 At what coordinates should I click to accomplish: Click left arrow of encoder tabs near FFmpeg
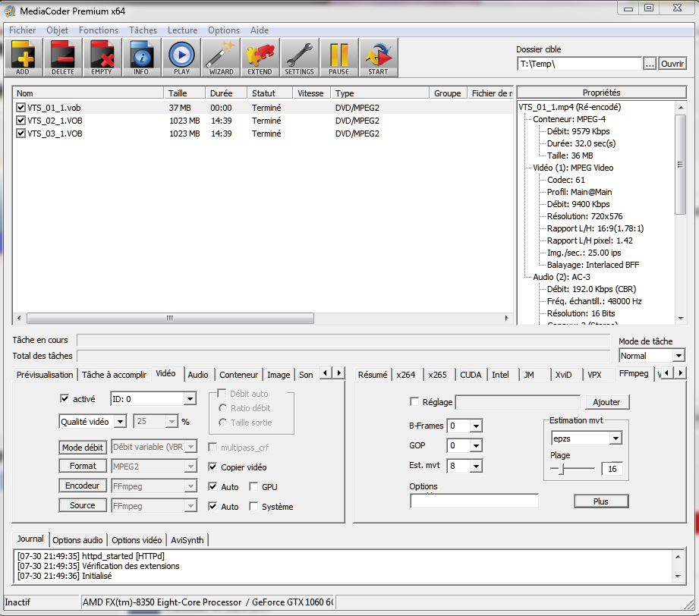click(x=666, y=372)
